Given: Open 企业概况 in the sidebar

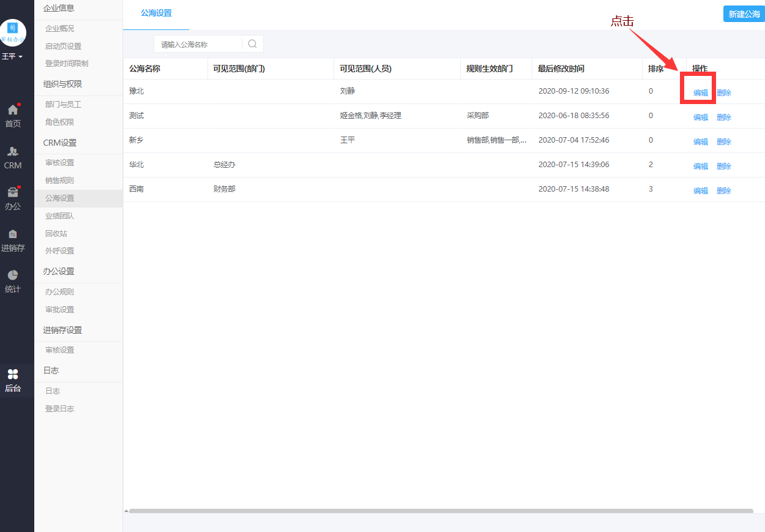Looking at the screenshot, I should [59, 29].
